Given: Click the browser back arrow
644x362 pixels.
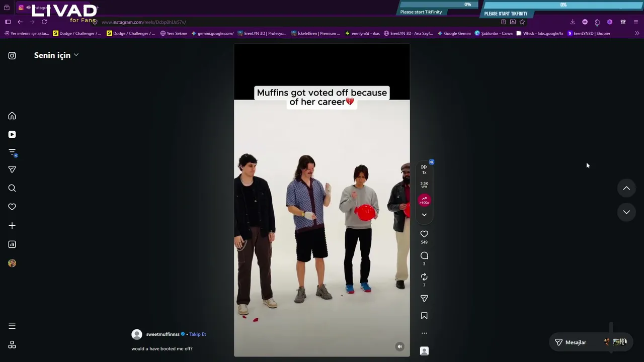Looking at the screenshot, I should coord(20,22).
